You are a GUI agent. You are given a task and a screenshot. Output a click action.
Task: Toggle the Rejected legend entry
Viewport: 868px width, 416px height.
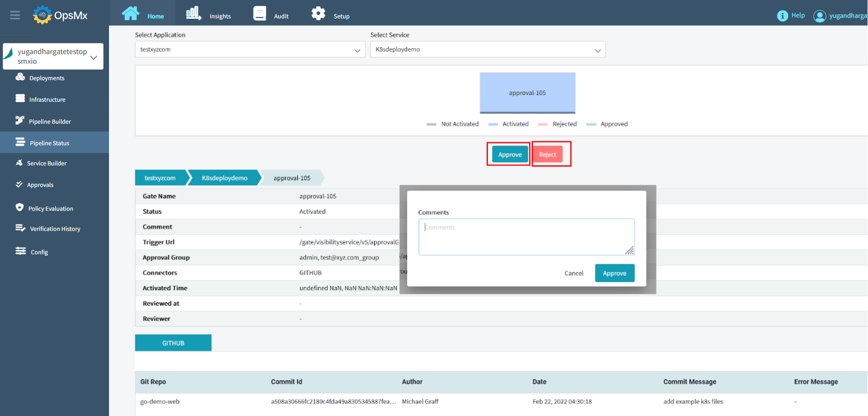pos(564,124)
